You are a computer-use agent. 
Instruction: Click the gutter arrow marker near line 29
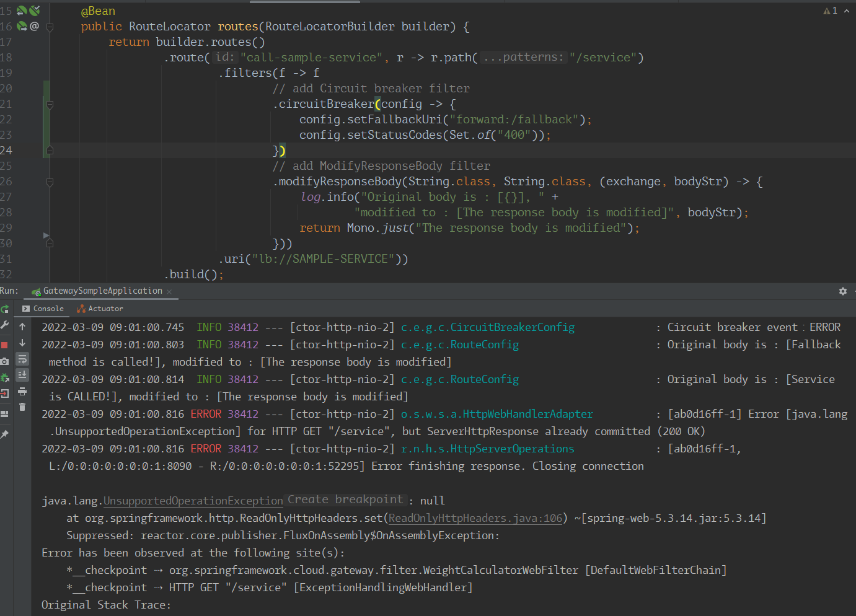[x=46, y=235]
